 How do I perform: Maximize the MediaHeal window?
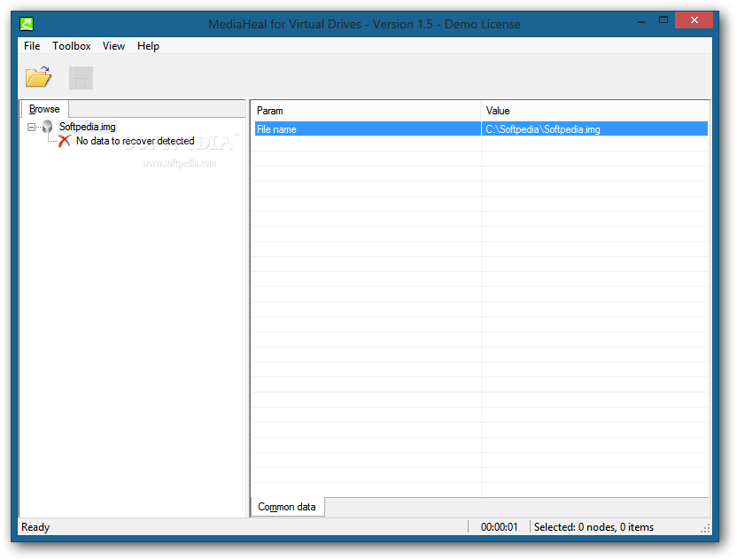pyautogui.click(x=663, y=20)
